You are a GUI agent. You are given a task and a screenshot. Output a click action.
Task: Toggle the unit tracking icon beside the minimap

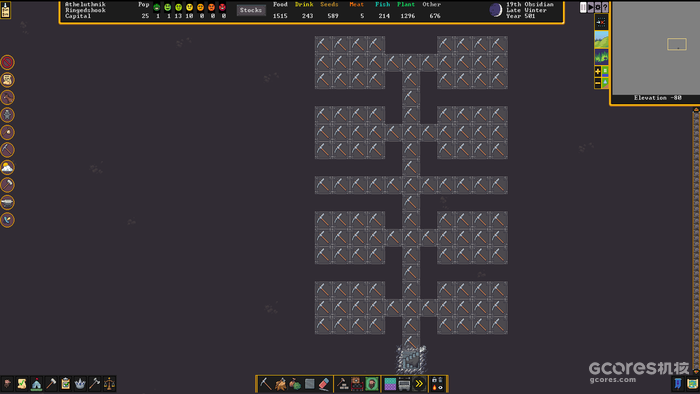pos(601,22)
